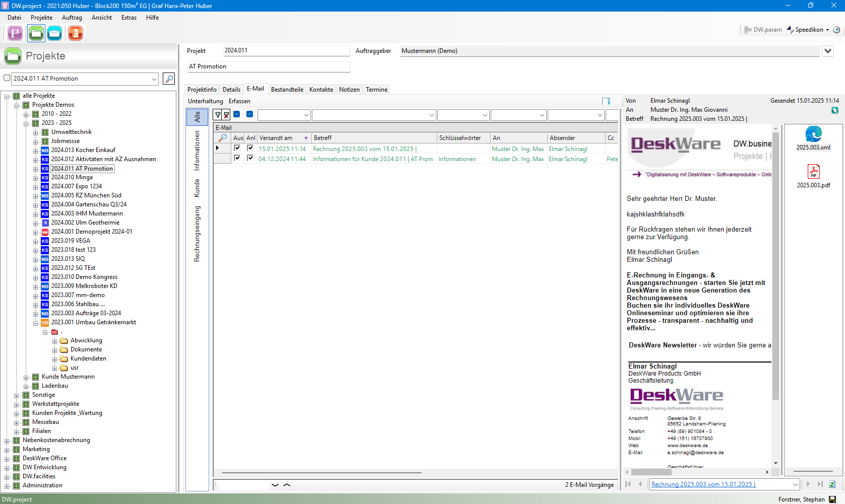Image resolution: width=845 pixels, height=504 pixels.
Task: Sort by Versandt am column header
Action: [x=284, y=138]
